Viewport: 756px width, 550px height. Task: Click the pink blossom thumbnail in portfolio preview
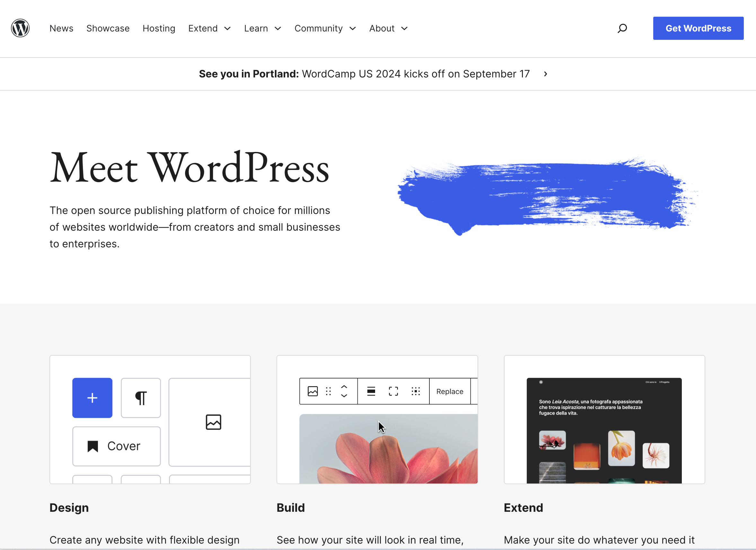[552, 440]
